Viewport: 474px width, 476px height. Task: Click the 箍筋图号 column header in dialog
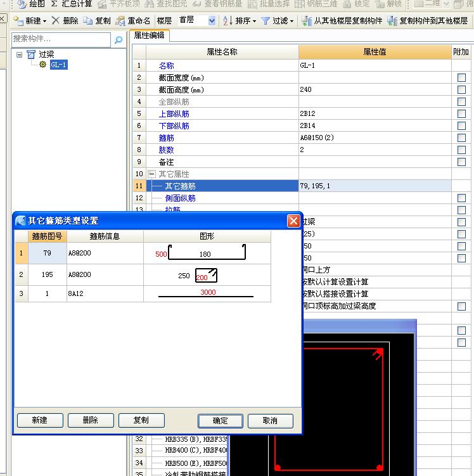click(47, 236)
